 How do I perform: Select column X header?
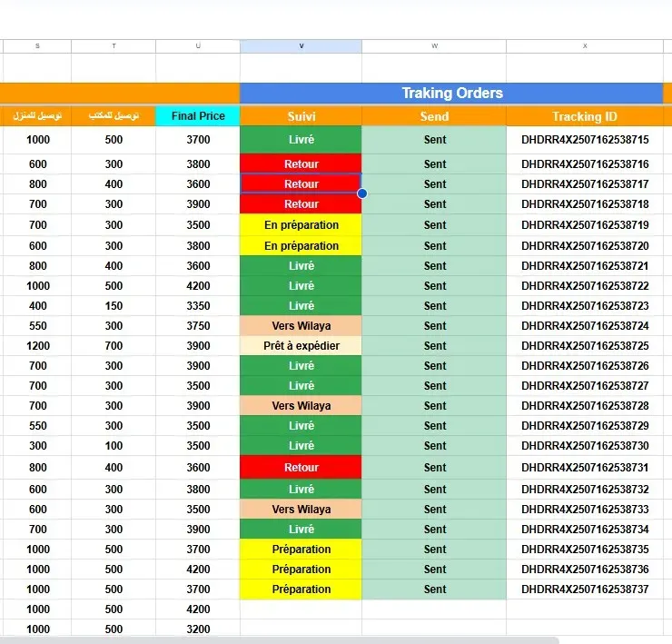(585, 46)
